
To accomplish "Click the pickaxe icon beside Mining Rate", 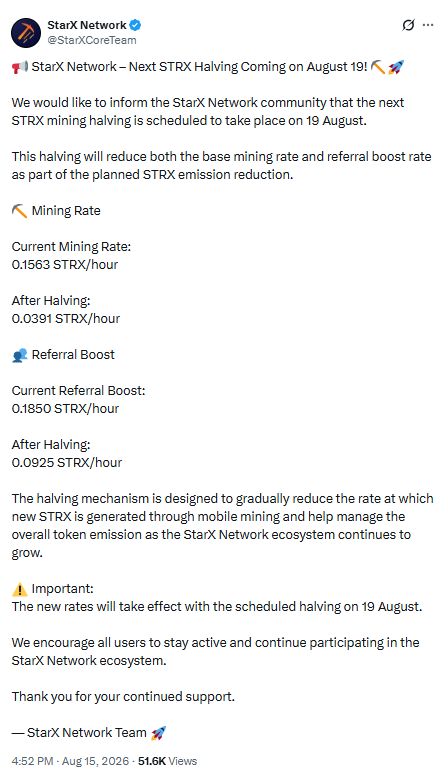I will [19, 211].
